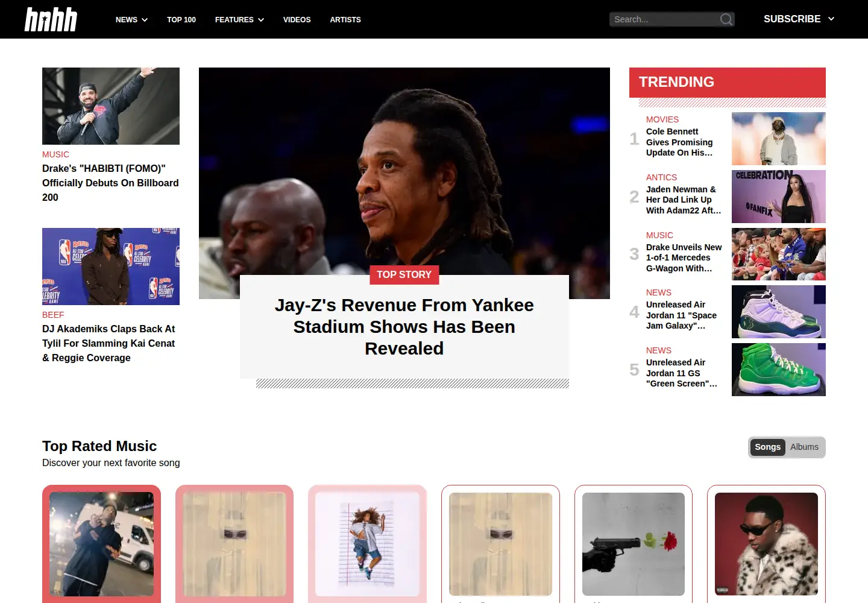
Task: Click the Cole Bennett trending thumbnail
Action: [x=779, y=139]
